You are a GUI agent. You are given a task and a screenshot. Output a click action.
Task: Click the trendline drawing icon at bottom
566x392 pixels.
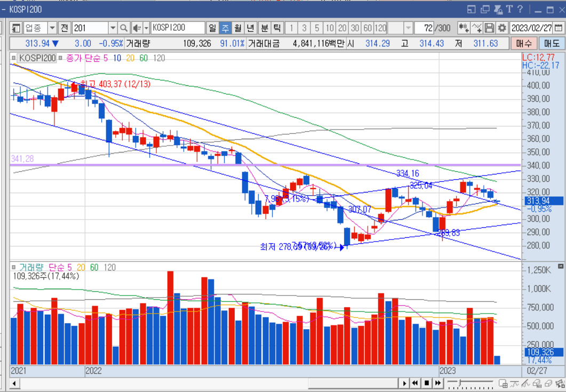tap(525, 383)
